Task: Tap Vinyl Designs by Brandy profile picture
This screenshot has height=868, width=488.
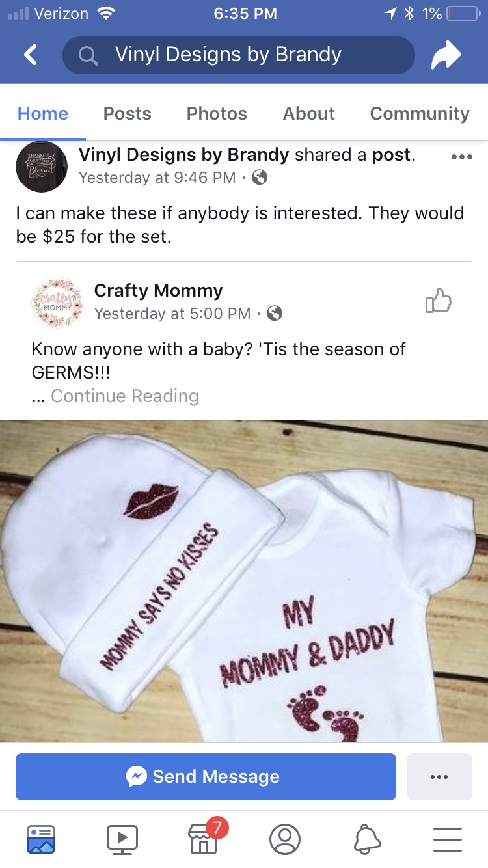Action: point(42,167)
